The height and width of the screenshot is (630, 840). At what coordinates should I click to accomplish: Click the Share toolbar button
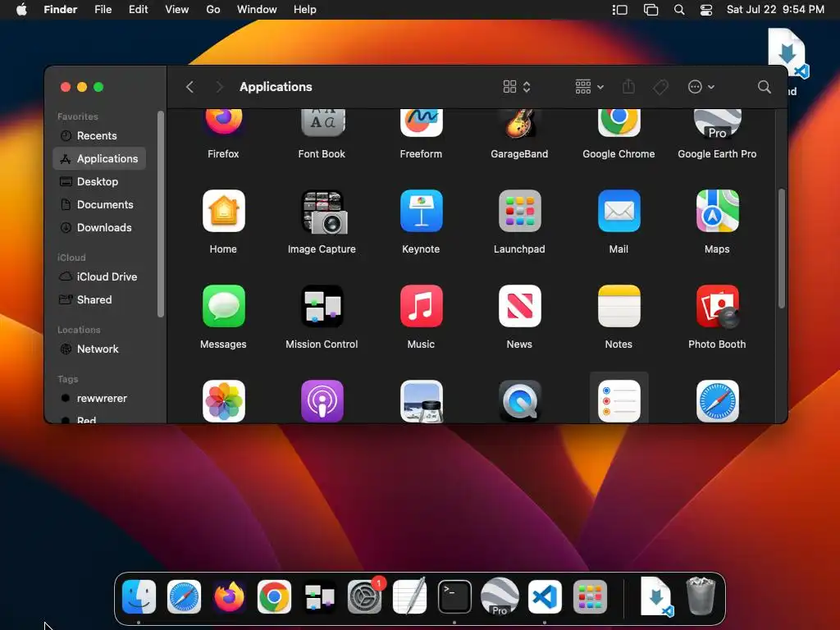pyautogui.click(x=628, y=87)
